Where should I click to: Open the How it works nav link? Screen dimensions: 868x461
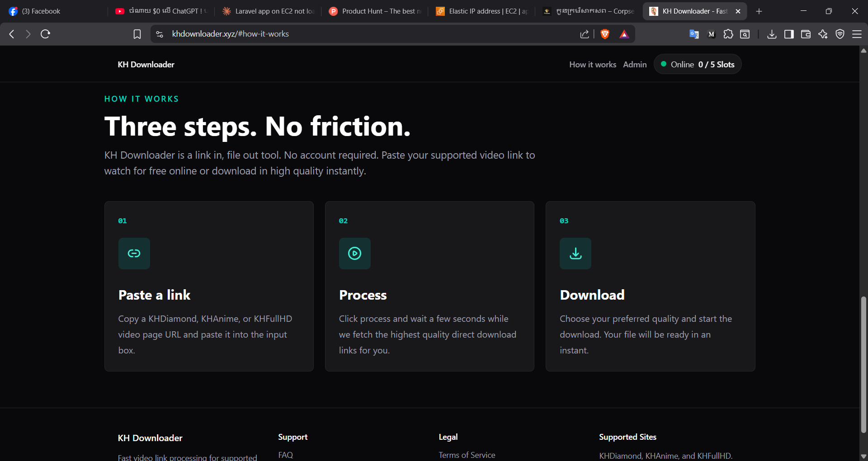593,65
